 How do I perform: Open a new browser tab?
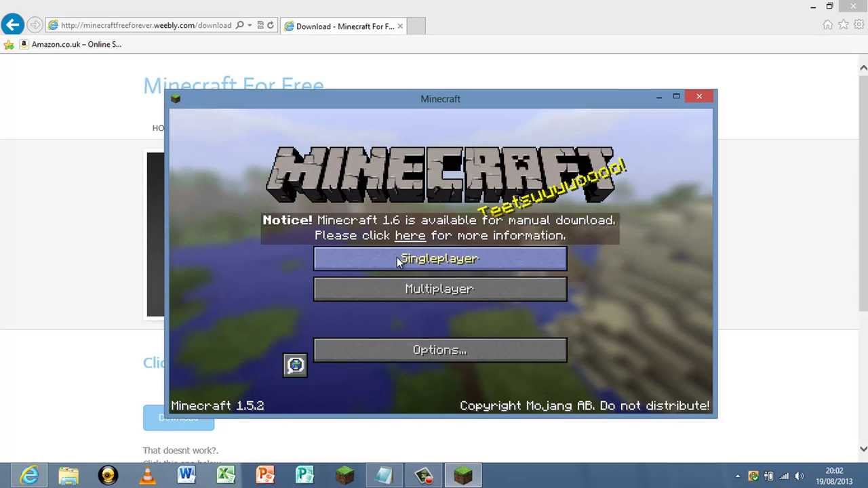click(416, 26)
